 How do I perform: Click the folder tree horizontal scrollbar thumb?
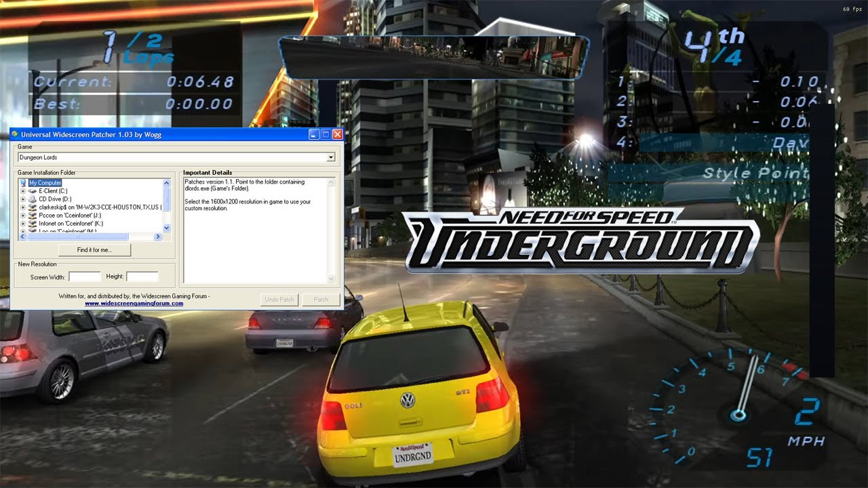pyautogui.click(x=77, y=237)
